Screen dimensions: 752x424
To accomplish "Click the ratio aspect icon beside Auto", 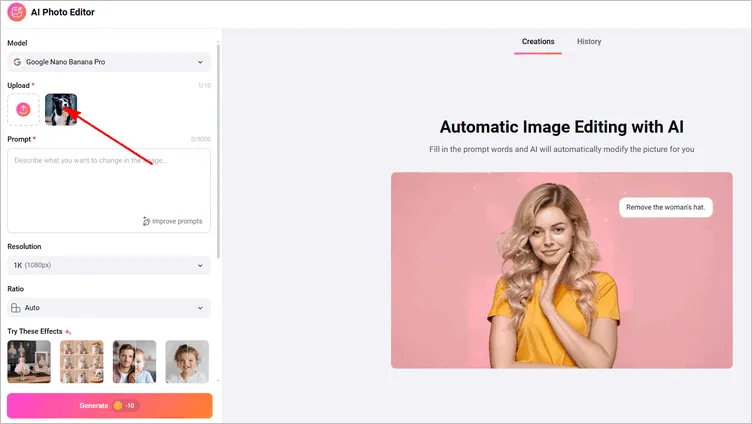I will [16, 308].
